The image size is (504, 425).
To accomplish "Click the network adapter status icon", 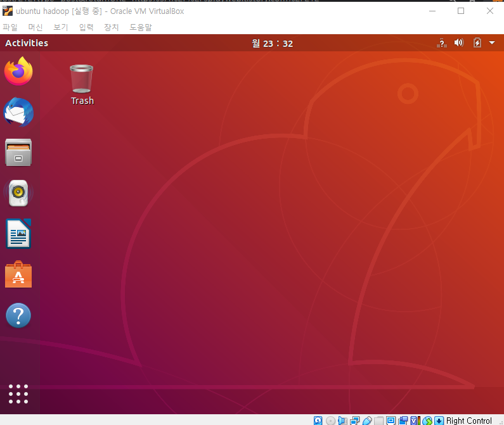I will coord(355,421).
